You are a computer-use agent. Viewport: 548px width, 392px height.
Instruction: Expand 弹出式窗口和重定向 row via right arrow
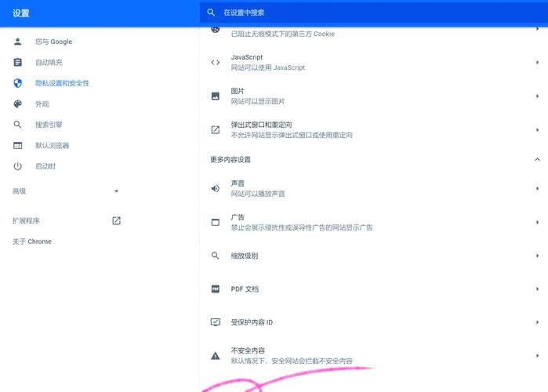tap(538, 129)
